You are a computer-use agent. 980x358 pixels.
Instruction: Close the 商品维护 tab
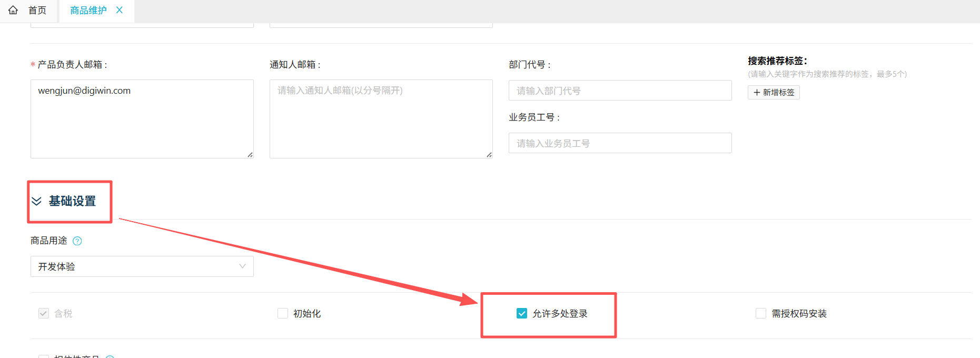click(120, 10)
